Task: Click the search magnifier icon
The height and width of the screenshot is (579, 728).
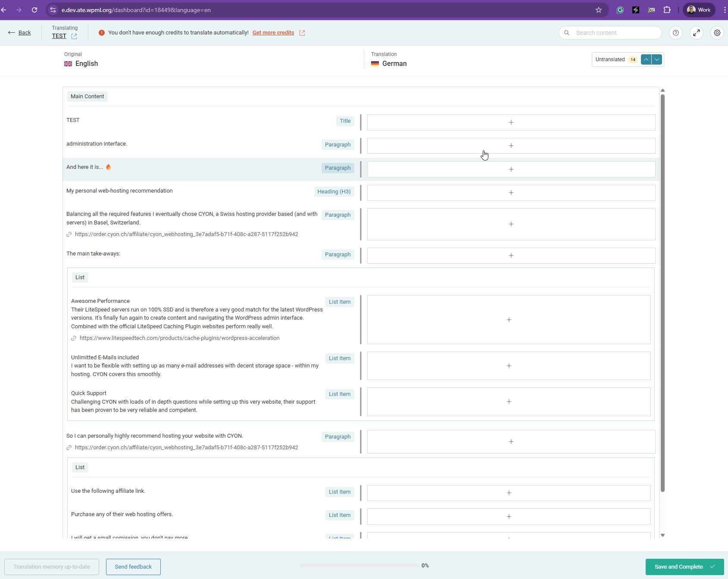Action: (567, 33)
